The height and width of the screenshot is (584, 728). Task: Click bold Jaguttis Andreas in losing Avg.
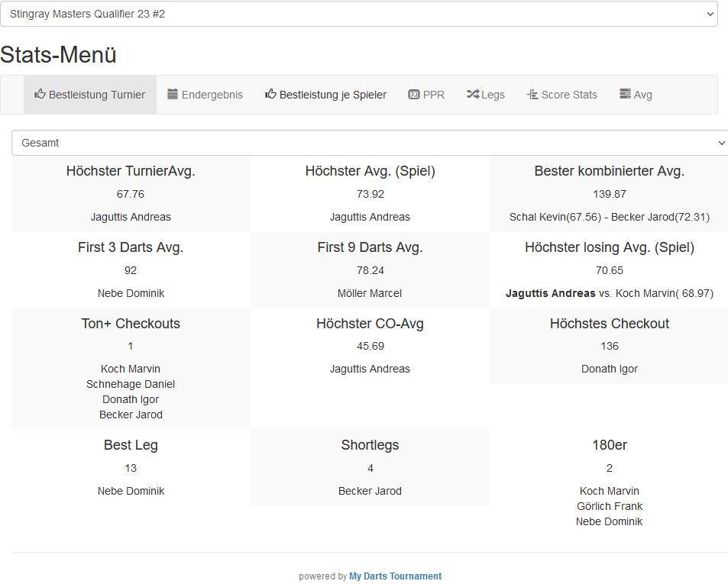pyautogui.click(x=550, y=293)
